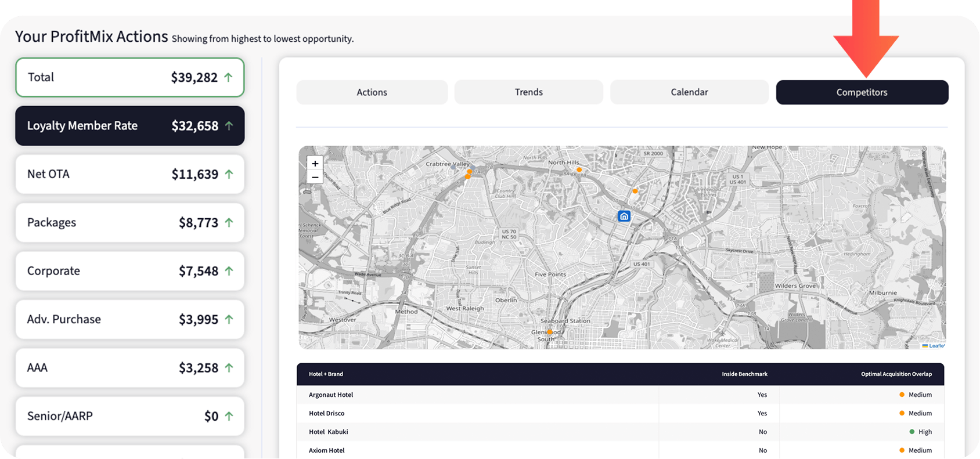
Task: Click orange competitor marker near North Hills
Action: pyautogui.click(x=579, y=170)
